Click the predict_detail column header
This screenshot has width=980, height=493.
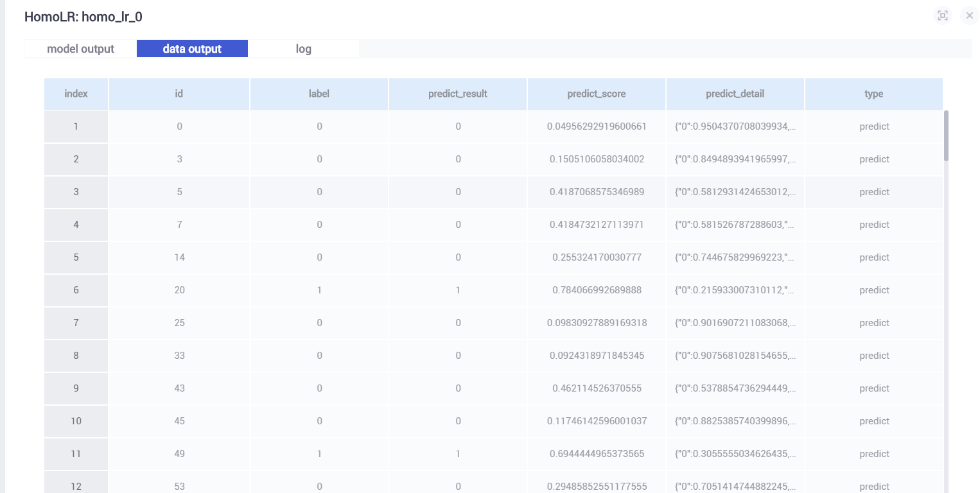click(735, 94)
